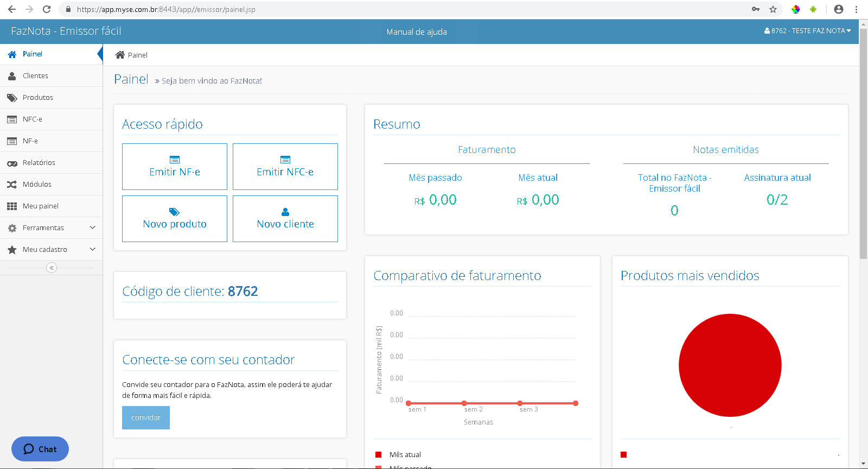
Task: Click the convidar button
Action: [x=146, y=417]
